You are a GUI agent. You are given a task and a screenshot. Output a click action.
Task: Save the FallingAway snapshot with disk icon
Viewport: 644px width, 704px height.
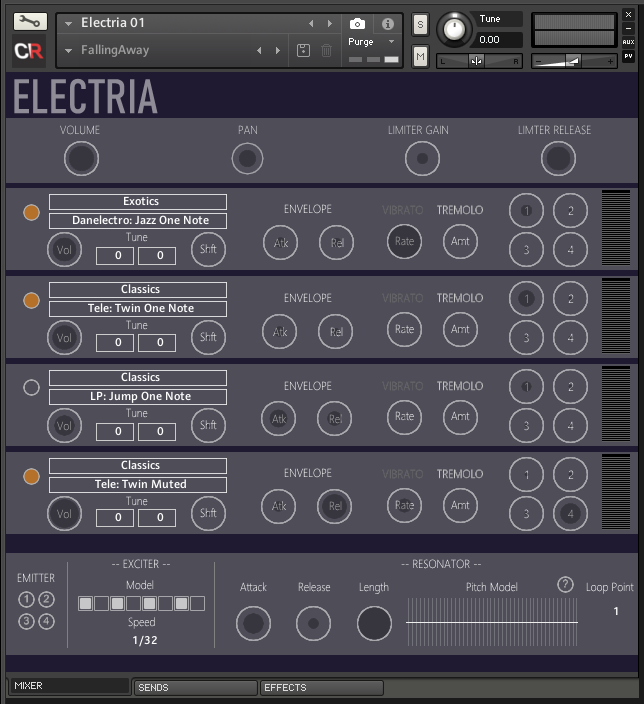pyautogui.click(x=303, y=50)
